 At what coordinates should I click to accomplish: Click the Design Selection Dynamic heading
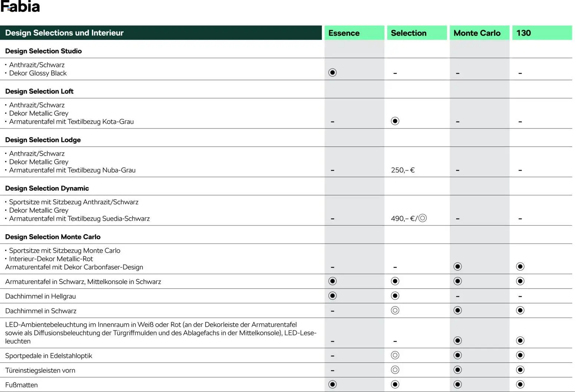[47, 188]
